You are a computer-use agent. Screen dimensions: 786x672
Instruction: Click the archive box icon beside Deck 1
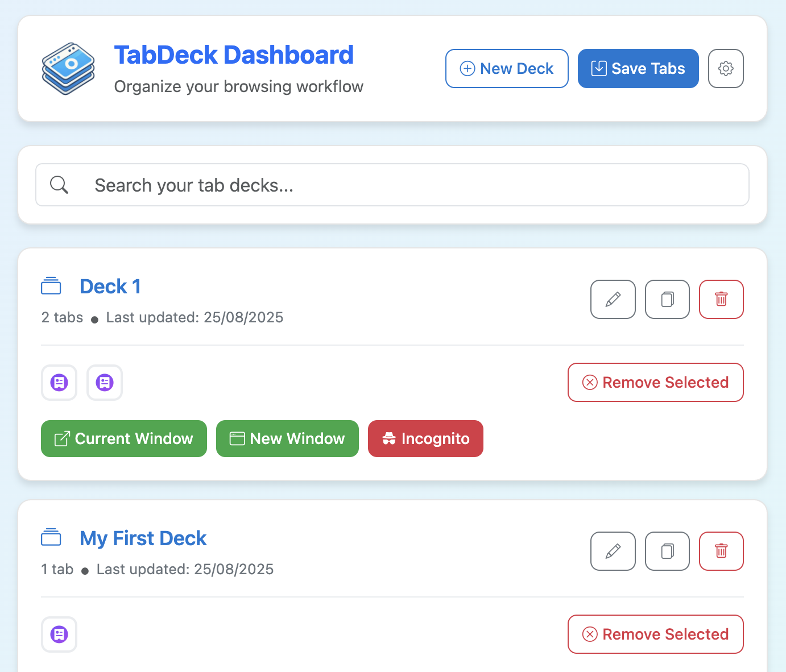point(51,286)
